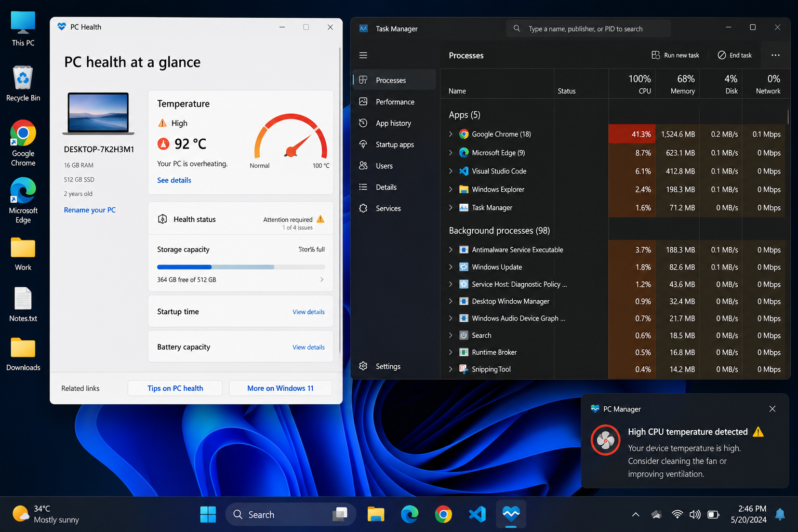View details for Startup time
Screen dimensions: 798x532
click(309, 312)
